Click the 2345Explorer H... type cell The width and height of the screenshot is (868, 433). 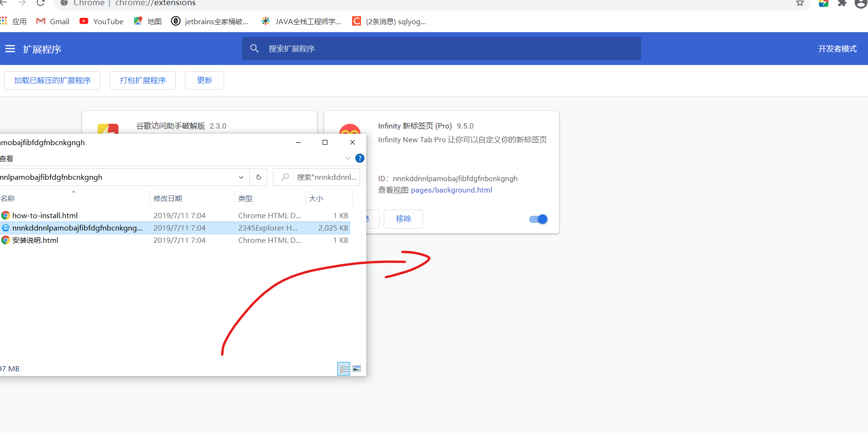coord(268,228)
